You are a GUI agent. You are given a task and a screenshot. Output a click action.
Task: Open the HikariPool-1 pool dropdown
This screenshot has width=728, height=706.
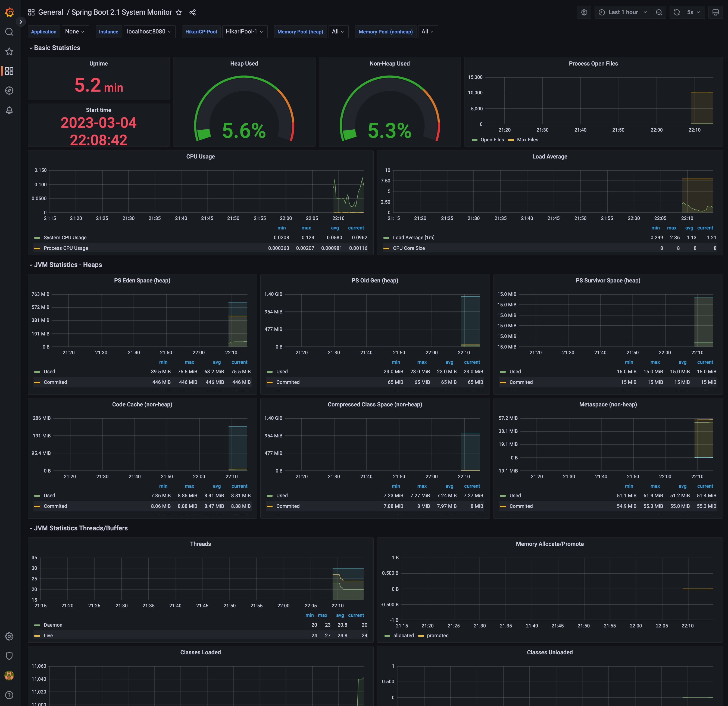[x=244, y=32]
